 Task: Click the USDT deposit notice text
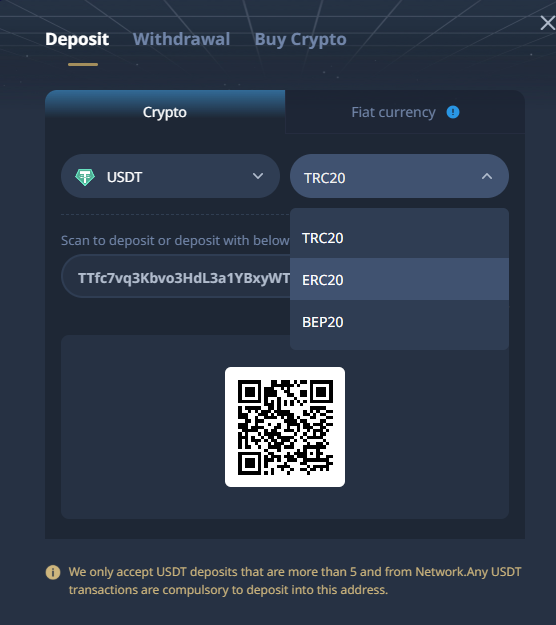[x=295, y=581]
